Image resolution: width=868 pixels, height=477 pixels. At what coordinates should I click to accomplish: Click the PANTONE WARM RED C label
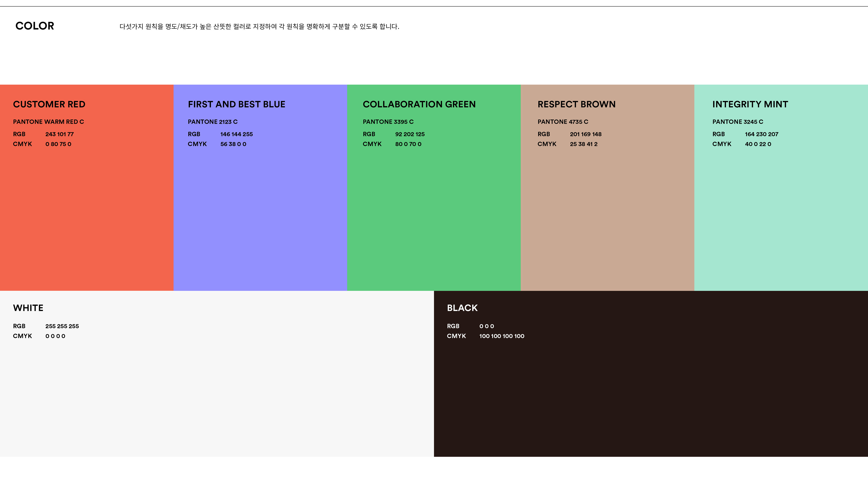point(49,122)
